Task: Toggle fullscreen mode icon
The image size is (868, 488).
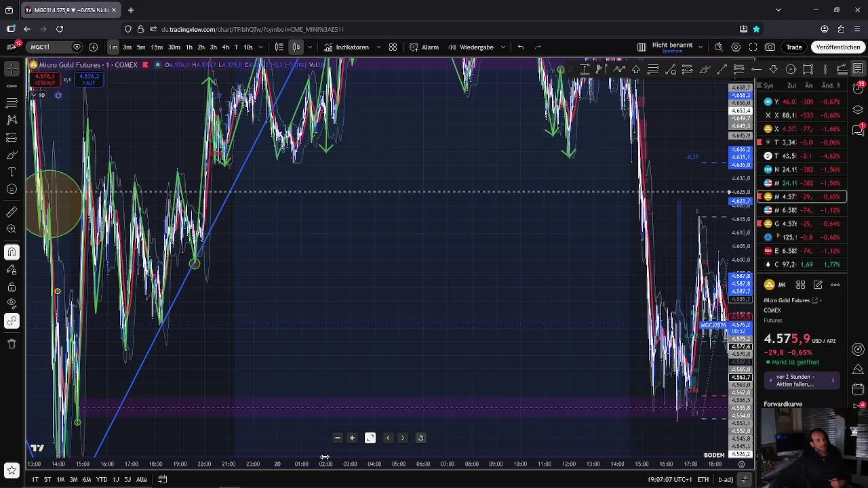Action: pyautogui.click(x=753, y=47)
